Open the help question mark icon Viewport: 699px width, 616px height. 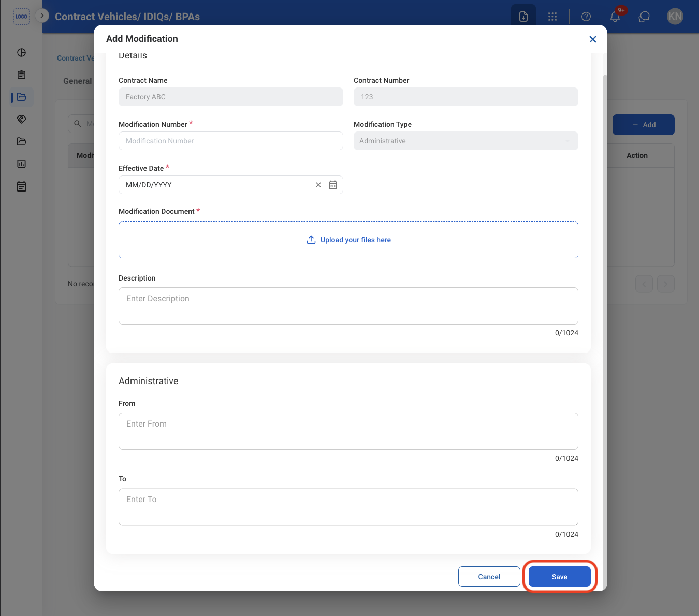pos(586,17)
